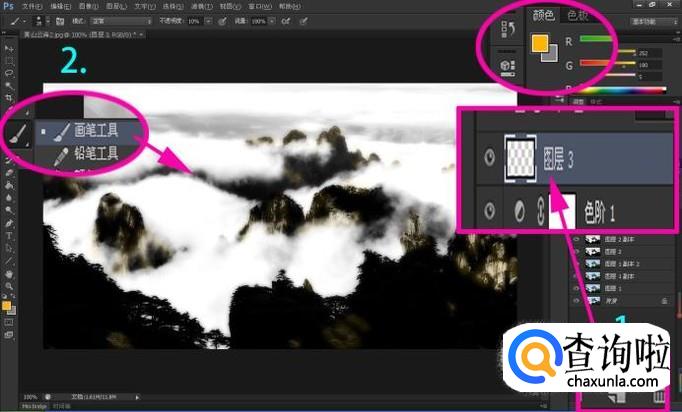Open the 滤镜(T) menu
This screenshot has width=682, height=412.
pos(201,6)
